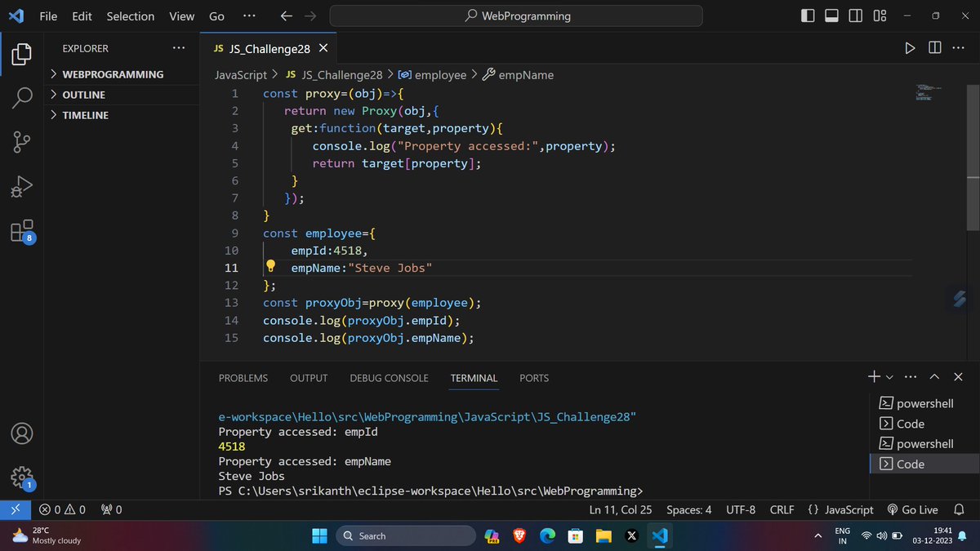Toggle bottom panel visibility
Screen dimensions: 980x551
click(x=831, y=16)
